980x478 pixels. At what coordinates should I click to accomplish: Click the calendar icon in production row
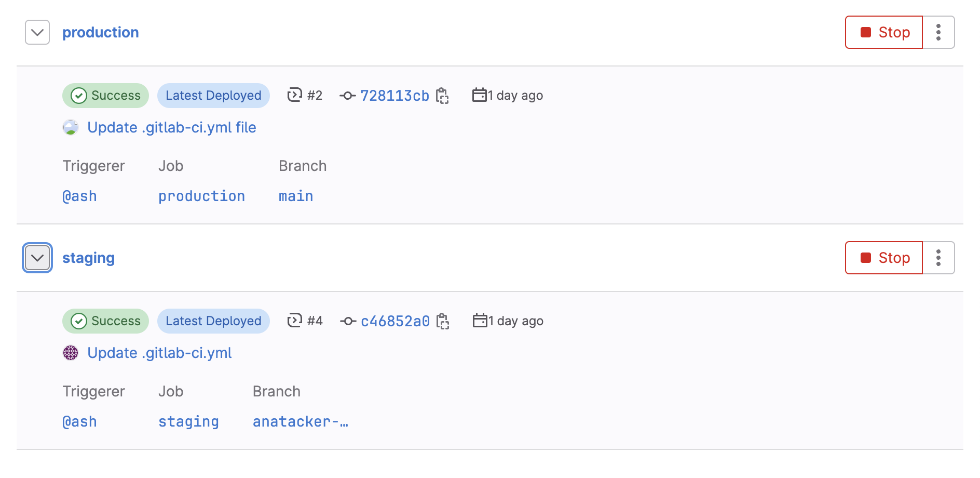click(479, 95)
